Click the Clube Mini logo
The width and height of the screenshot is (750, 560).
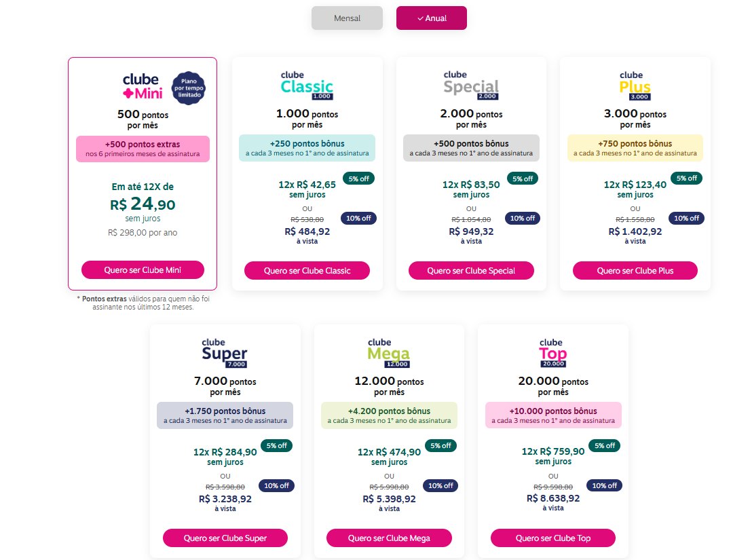[x=143, y=86]
